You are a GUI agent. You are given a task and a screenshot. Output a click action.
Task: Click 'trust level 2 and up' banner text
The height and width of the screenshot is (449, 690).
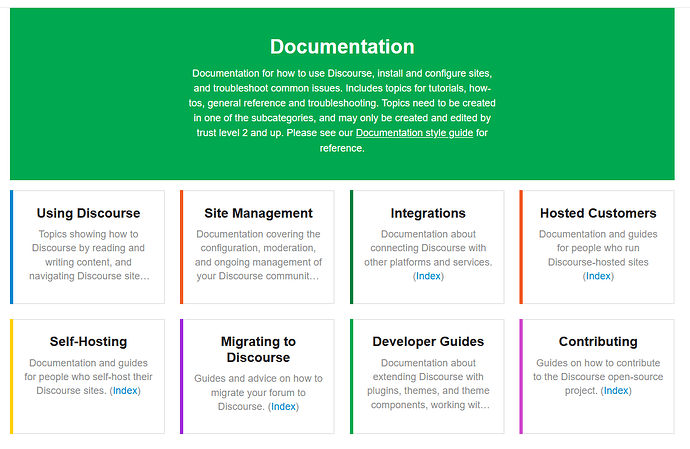point(239,133)
